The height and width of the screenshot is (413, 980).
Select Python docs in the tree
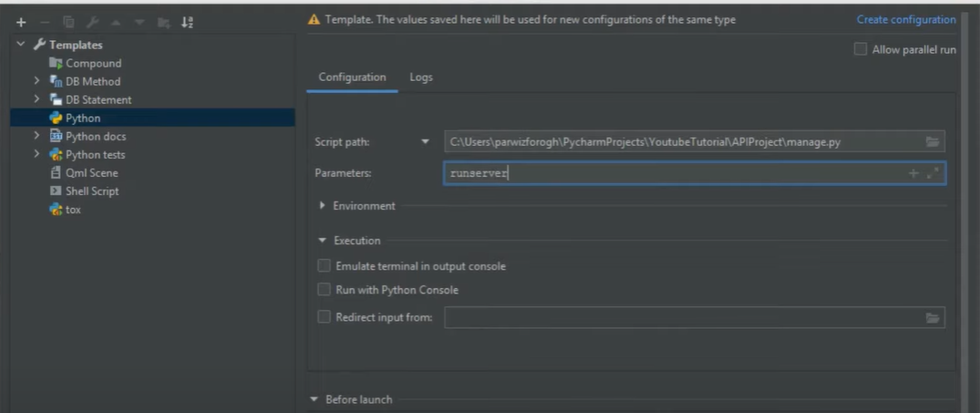tap(96, 136)
